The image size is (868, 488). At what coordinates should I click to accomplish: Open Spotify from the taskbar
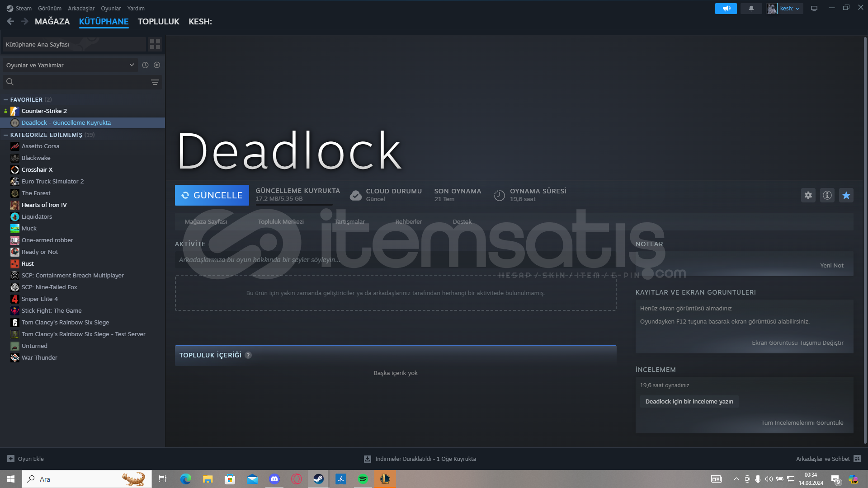click(363, 479)
